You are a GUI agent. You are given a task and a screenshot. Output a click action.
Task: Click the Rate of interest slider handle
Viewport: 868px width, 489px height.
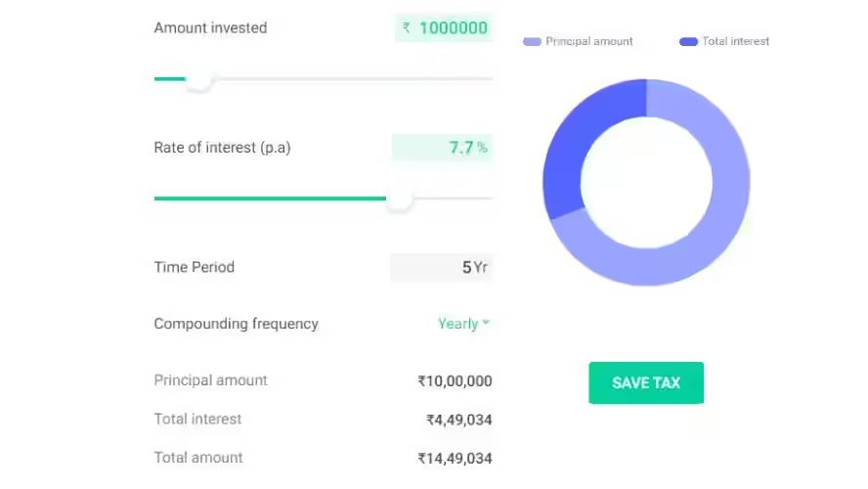[x=399, y=199]
